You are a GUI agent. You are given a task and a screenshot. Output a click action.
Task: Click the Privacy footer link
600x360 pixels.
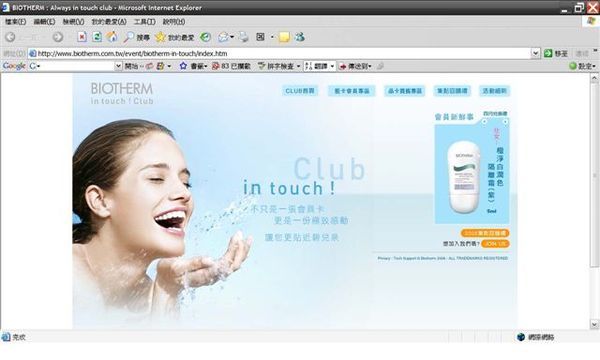pos(384,258)
